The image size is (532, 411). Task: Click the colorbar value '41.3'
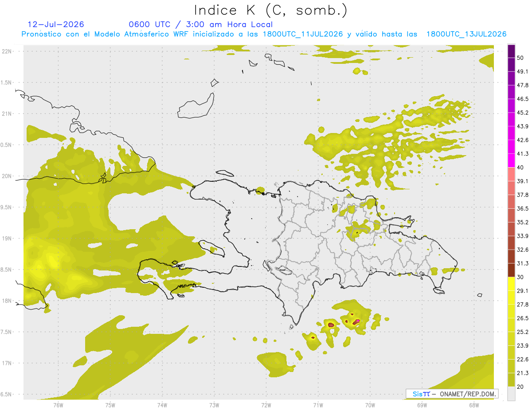523,154
